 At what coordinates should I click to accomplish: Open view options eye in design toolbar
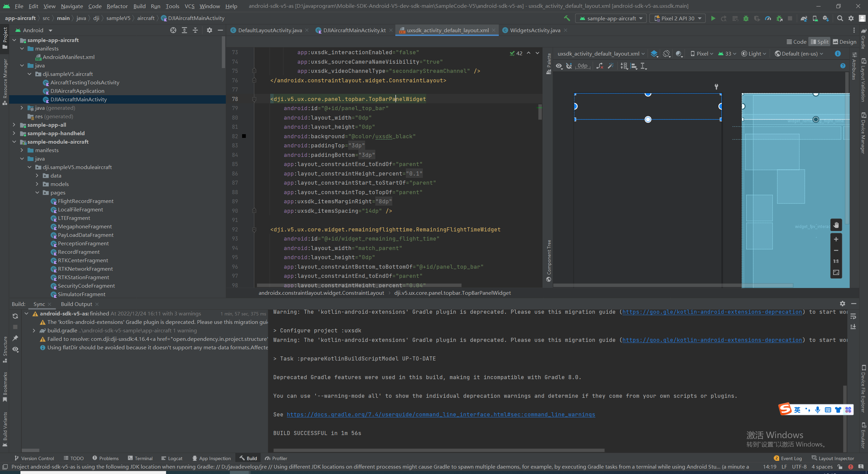[559, 66]
